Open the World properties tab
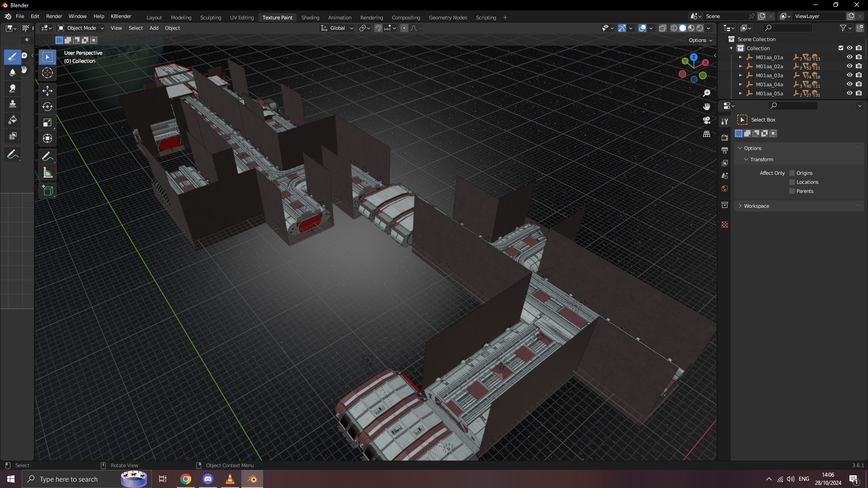The image size is (868, 488). coord(725,188)
